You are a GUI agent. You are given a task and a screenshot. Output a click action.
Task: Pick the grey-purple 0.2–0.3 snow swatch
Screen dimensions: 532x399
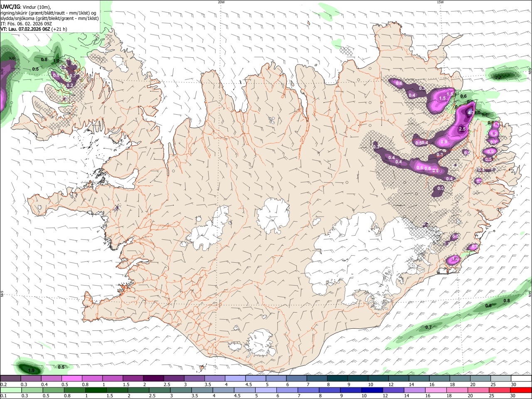click(x=10, y=379)
